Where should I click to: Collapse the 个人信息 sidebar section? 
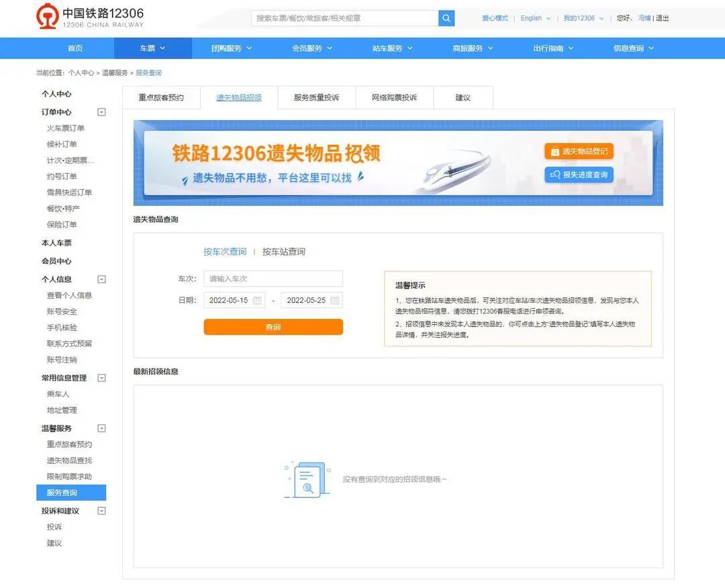point(102,279)
